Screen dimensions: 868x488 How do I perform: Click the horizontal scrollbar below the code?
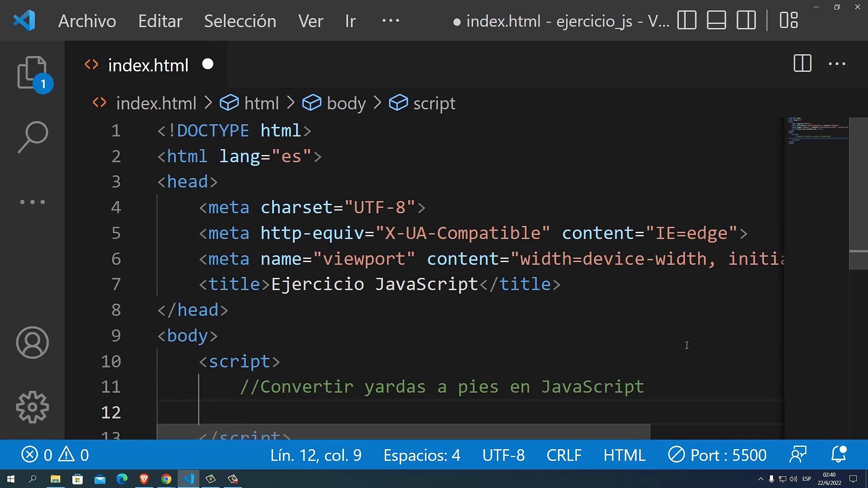tap(407, 432)
